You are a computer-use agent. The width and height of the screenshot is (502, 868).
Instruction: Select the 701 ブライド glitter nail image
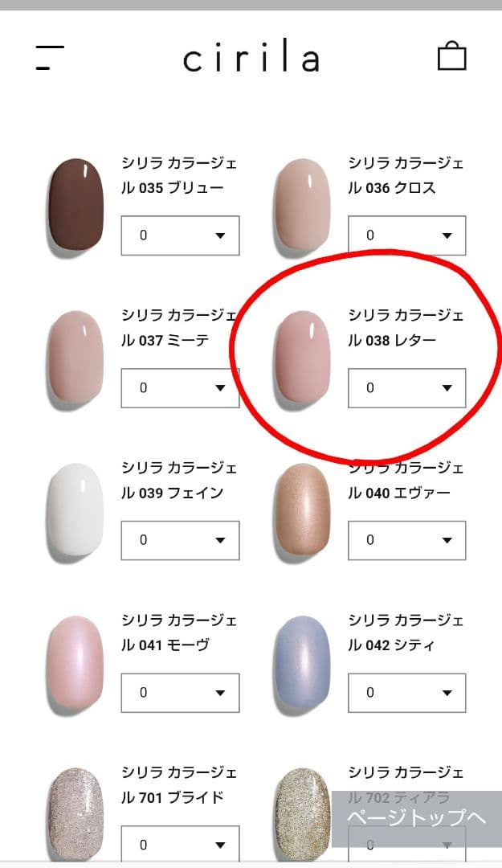76,813
